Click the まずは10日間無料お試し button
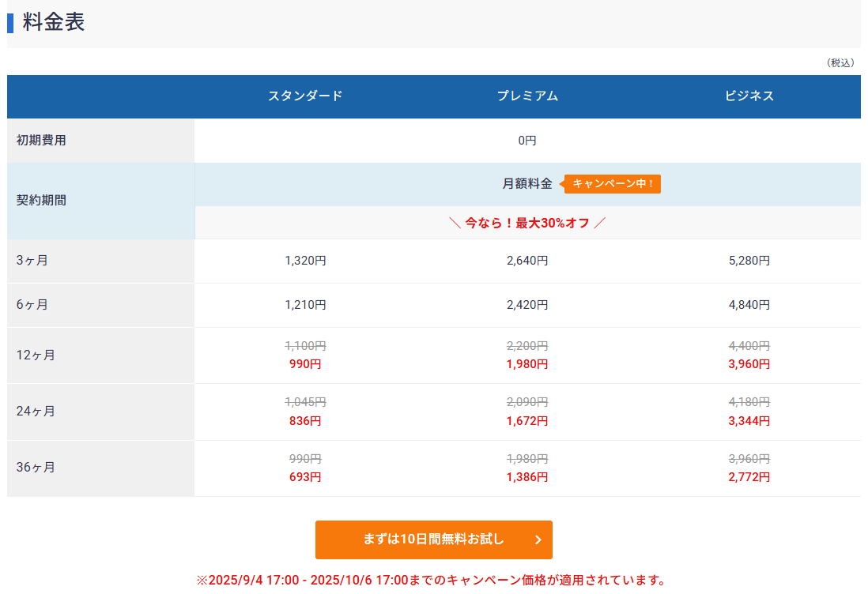The height and width of the screenshot is (594, 868). [433, 539]
